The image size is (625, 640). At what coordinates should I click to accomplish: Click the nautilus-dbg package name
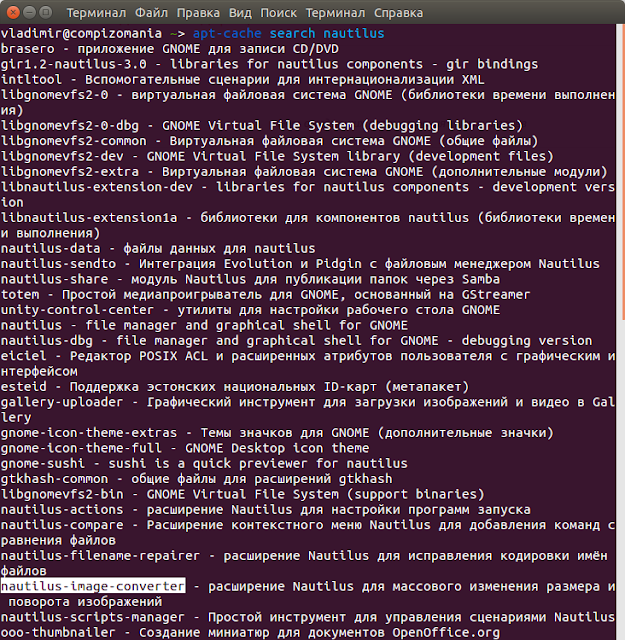click(47, 340)
